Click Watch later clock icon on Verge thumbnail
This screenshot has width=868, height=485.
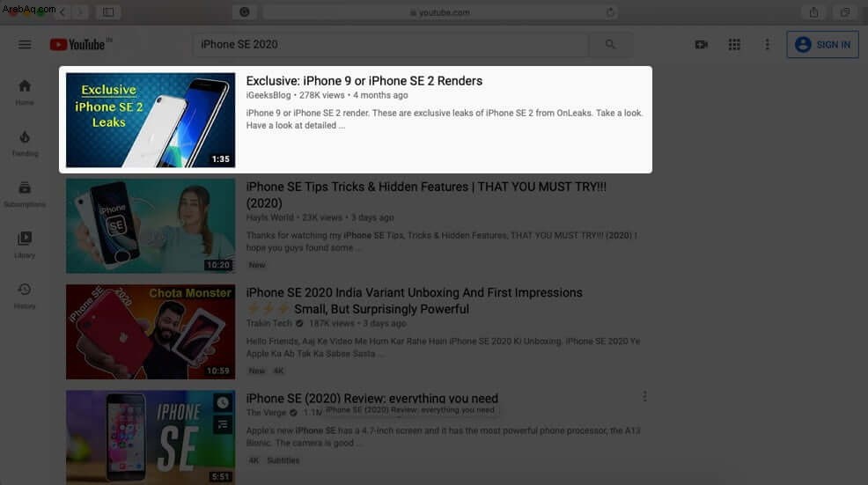223,402
